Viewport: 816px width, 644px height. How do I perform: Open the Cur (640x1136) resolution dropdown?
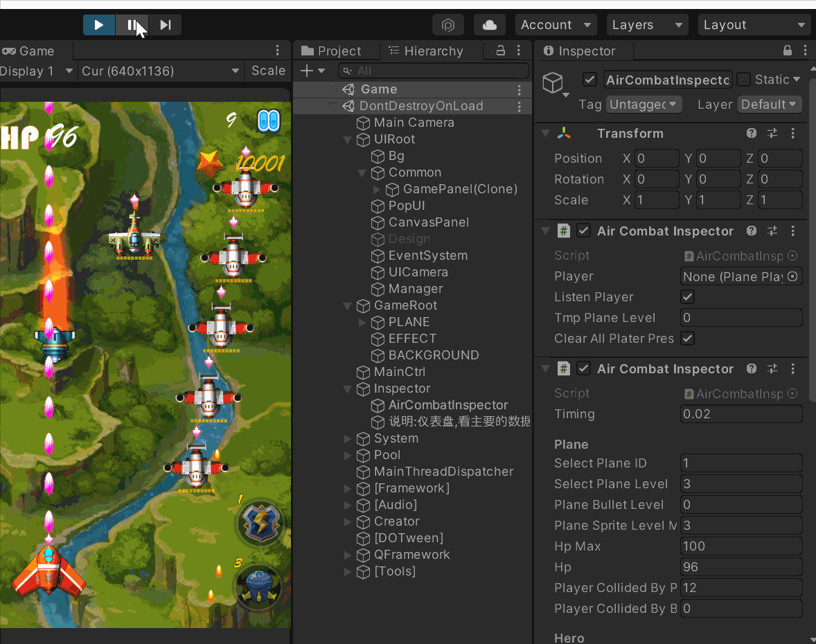point(161,71)
